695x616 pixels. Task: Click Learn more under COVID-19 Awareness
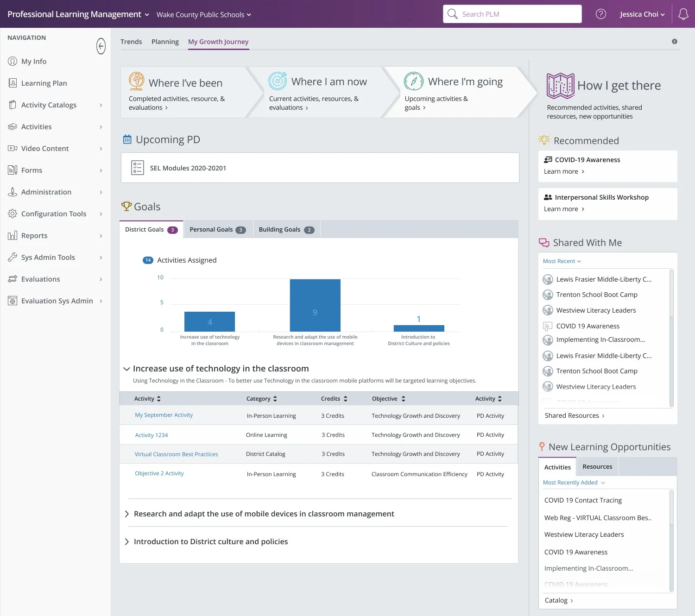[x=564, y=171]
